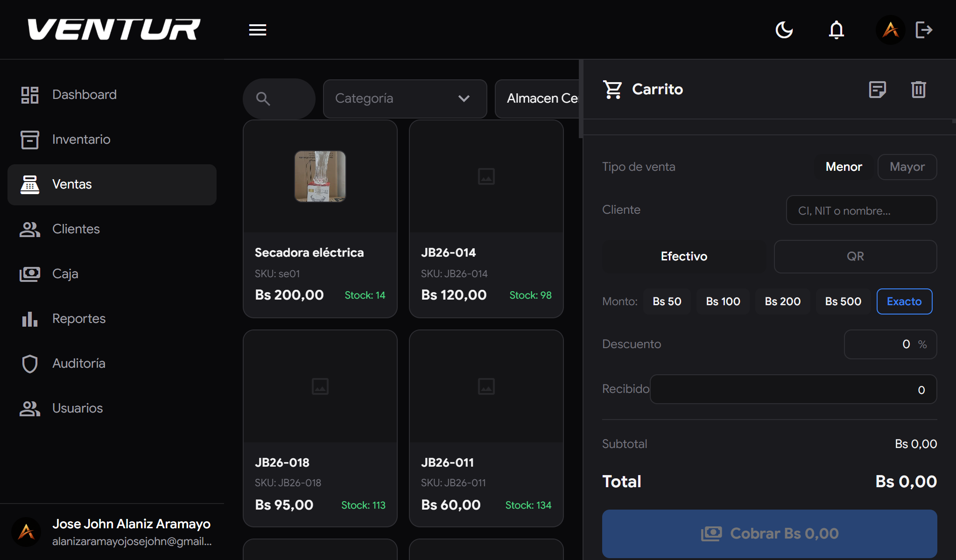
Task: Choose the Exacto amount option
Action: point(904,301)
